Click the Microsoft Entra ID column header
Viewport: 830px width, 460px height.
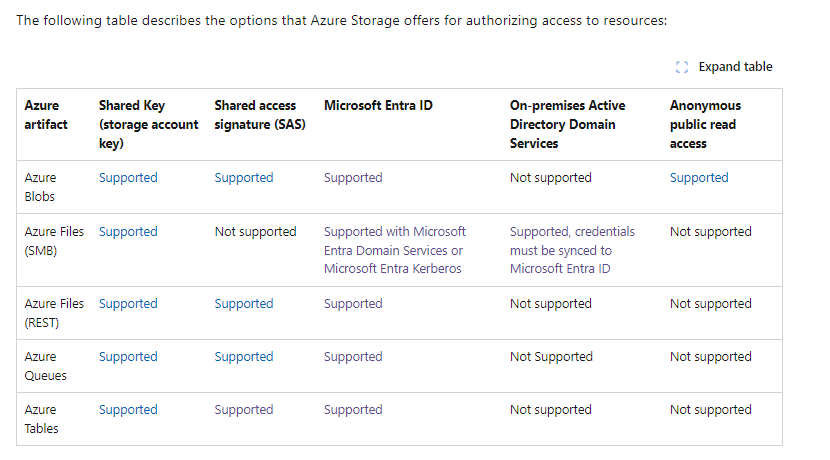pyautogui.click(x=378, y=105)
